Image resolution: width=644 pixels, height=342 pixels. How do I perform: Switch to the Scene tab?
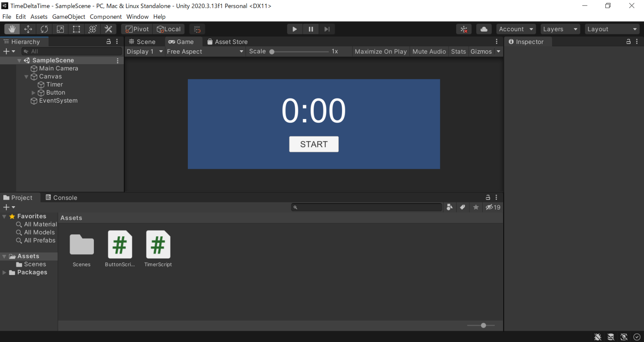pyautogui.click(x=142, y=42)
